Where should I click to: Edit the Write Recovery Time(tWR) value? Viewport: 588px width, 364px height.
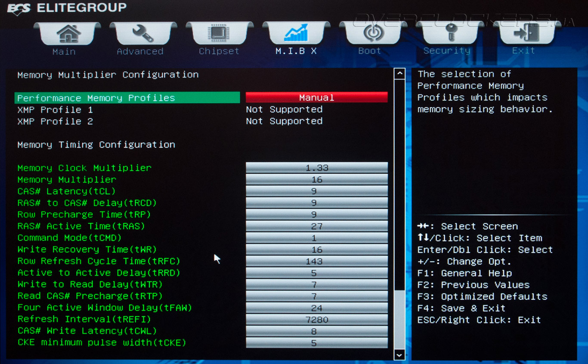click(x=317, y=250)
